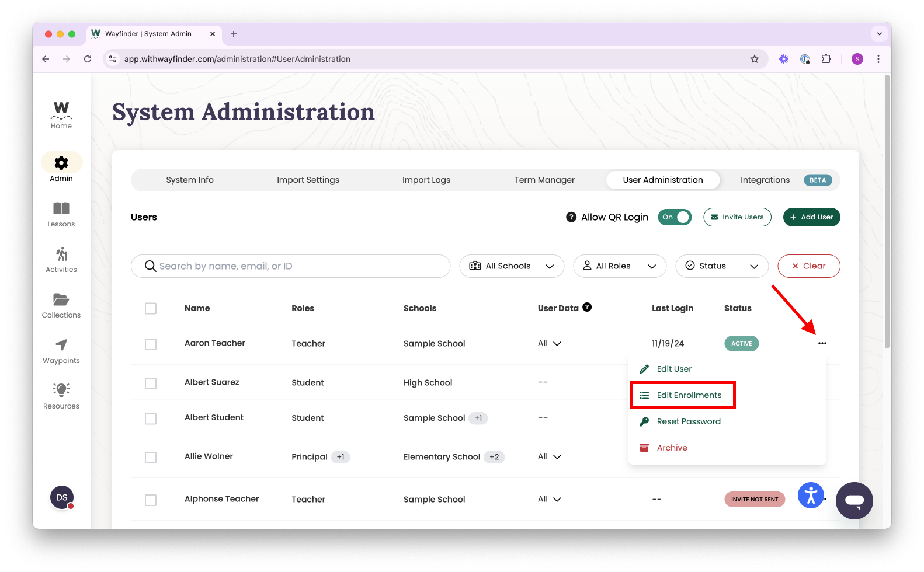This screenshot has width=924, height=572.
Task: Select Albert Suarez's row checkbox
Action: coord(151,383)
